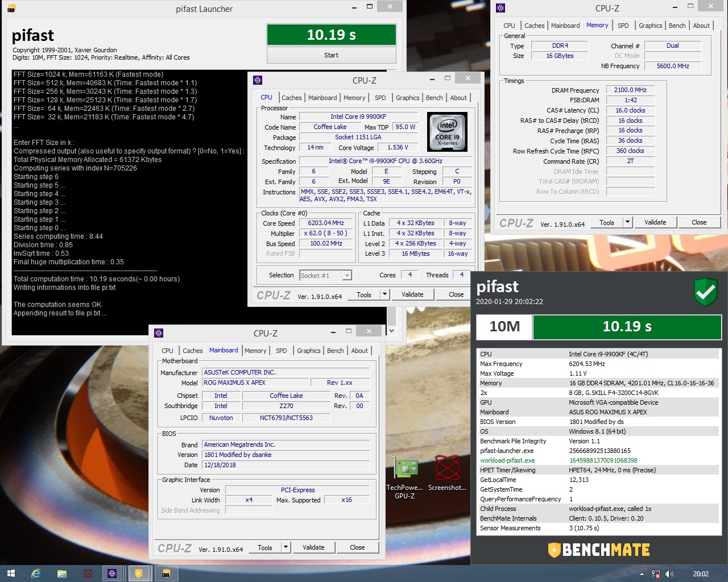Click the red screenshot tool taskbar icon
Viewport: 728px width, 582px height.
click(x=88, y=573)
